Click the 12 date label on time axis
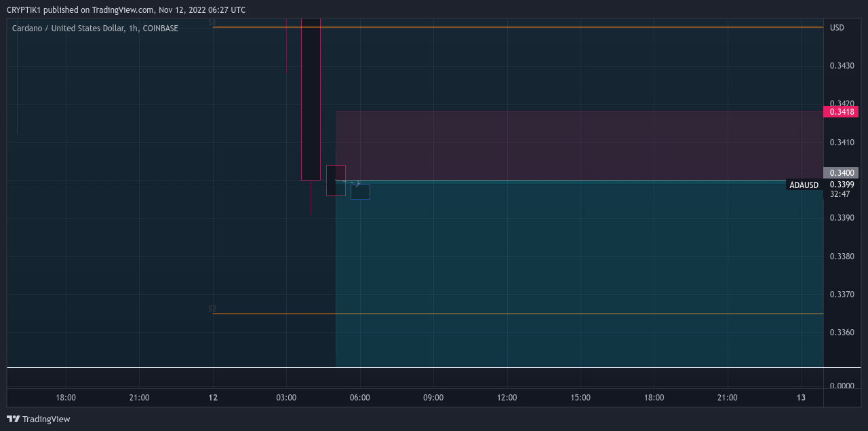868x431 pixels. [x=213, y=398]
